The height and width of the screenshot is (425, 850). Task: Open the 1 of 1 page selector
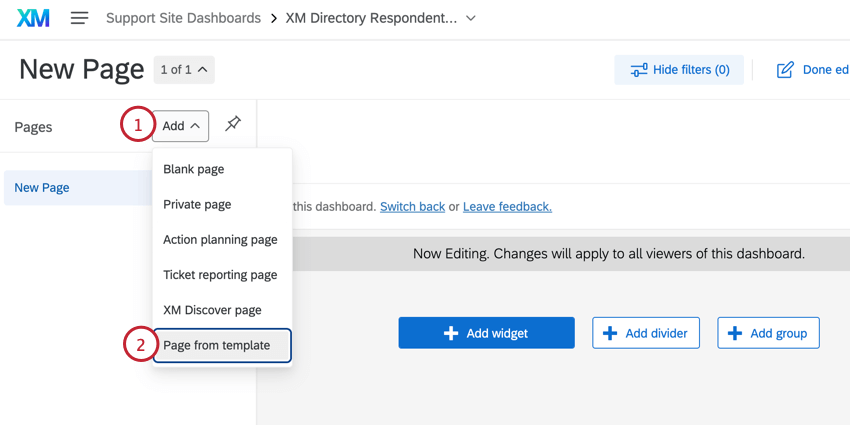point(185,70)
